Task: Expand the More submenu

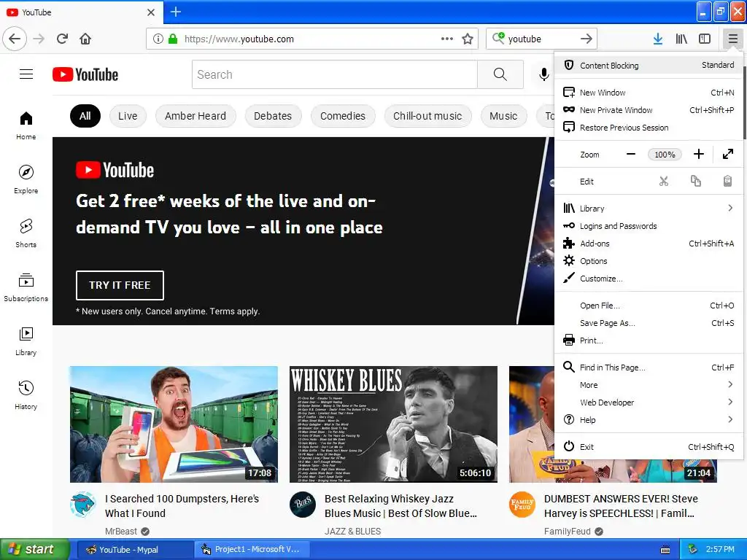Action: tap(649, 385)
